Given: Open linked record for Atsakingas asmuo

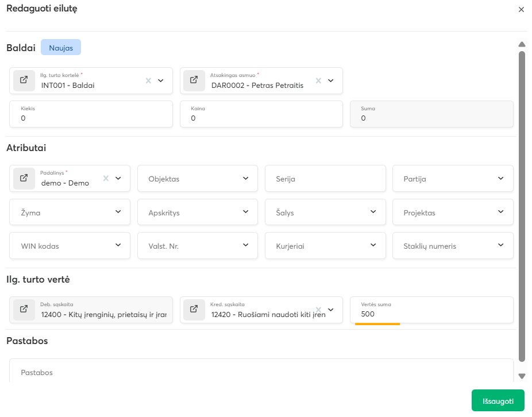Looking at the screenshot, I should pos(194,80).
